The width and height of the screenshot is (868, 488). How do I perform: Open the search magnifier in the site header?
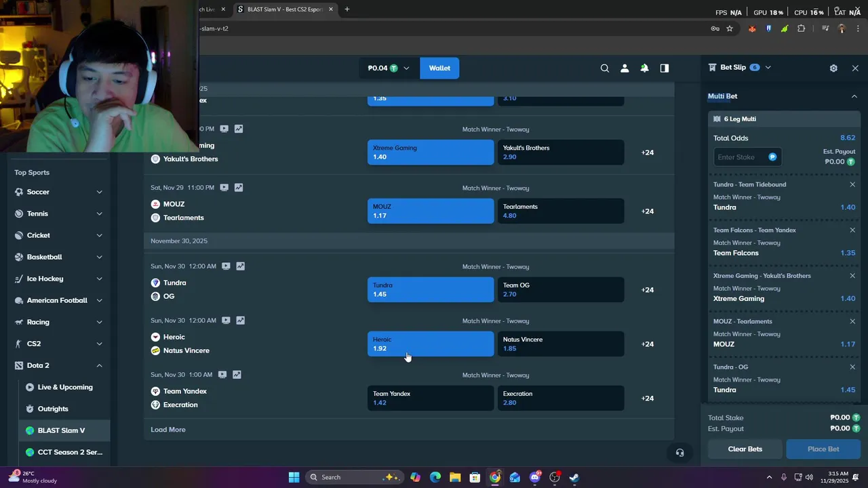605,68
